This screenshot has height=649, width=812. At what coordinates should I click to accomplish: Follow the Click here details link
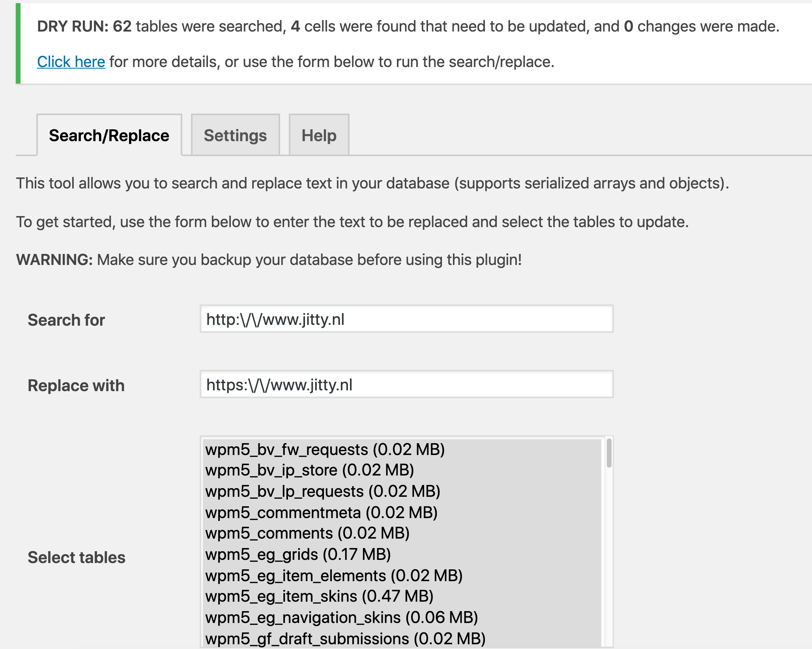pyautogui.click(x=71, y=62)
